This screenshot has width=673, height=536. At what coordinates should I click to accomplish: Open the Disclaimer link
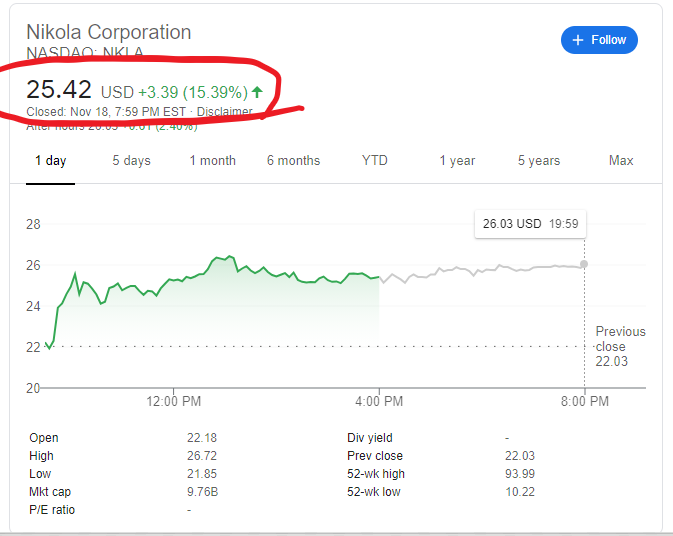pyautogui.click(x=224, y=112)
